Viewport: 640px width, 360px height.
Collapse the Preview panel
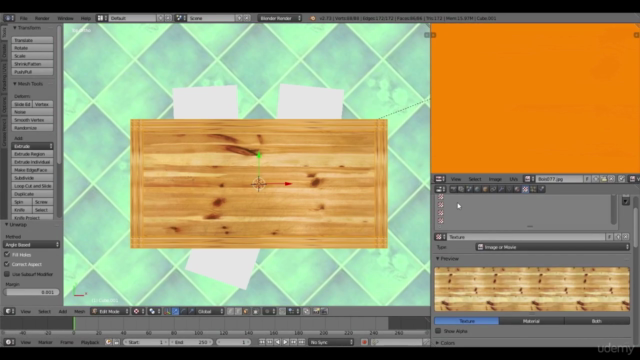click(447, 259)
